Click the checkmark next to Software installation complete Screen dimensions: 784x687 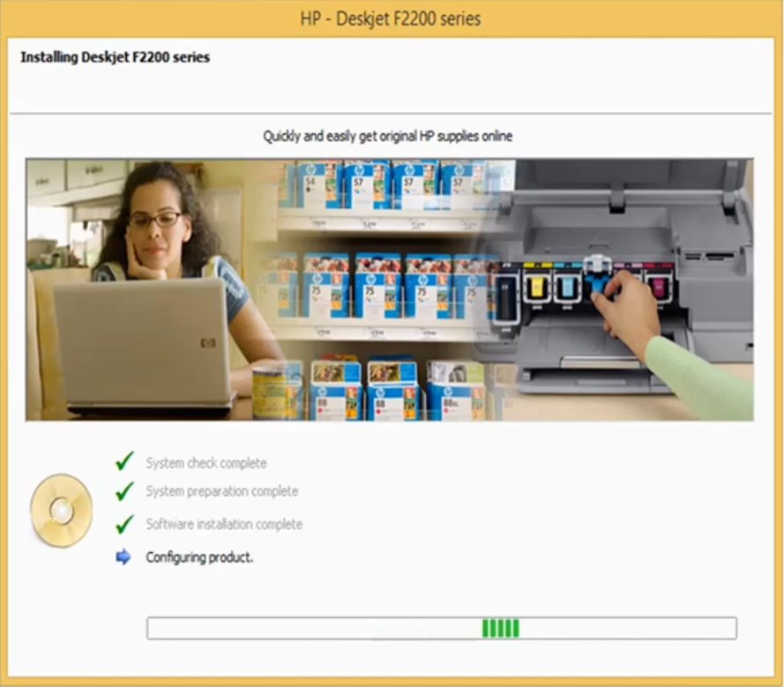click(x=124, y=524)
